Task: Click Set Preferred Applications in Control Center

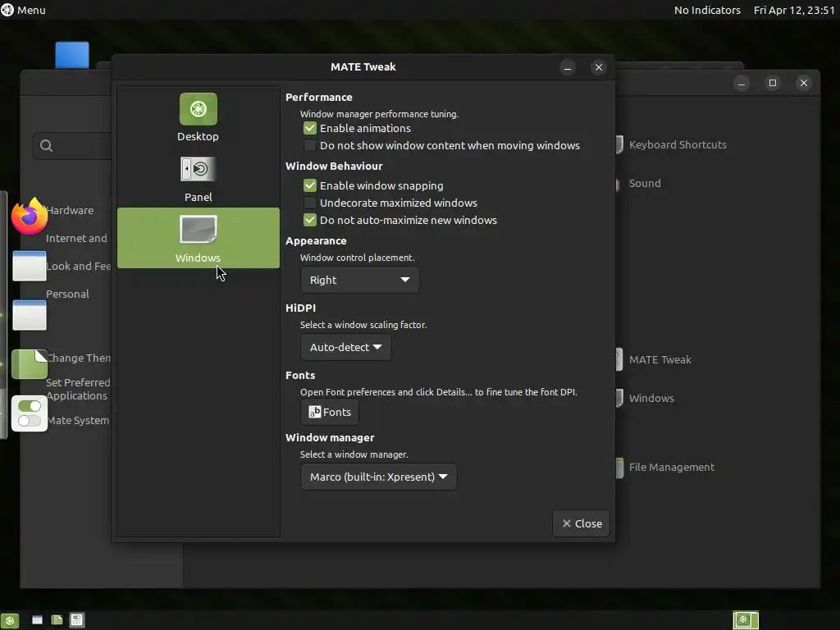Action: 78,389
